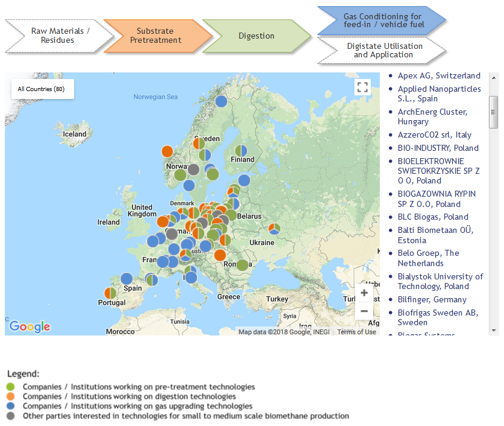Viewport: 504px width, 426px height.
Task: Click the company list scrollbar thumb
Action: (x=493, y=112)
